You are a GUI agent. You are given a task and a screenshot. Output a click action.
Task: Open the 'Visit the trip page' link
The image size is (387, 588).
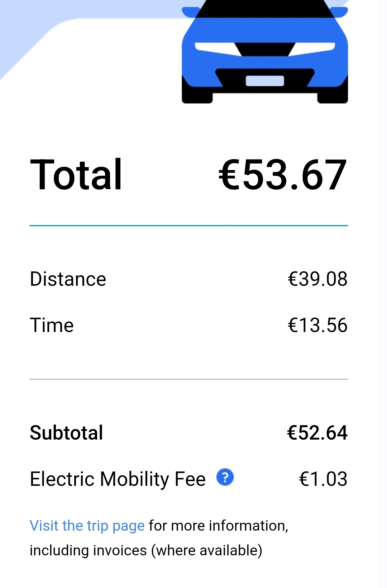tap(87, 526)
